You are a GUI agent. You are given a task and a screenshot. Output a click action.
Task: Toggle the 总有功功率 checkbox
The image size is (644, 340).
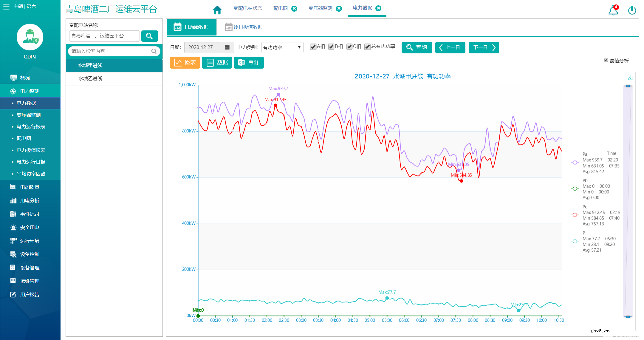point(367,47)
